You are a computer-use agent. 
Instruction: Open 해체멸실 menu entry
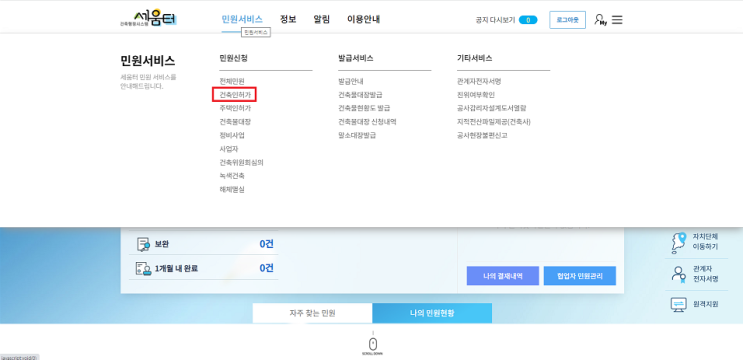[x=232, y=189]
